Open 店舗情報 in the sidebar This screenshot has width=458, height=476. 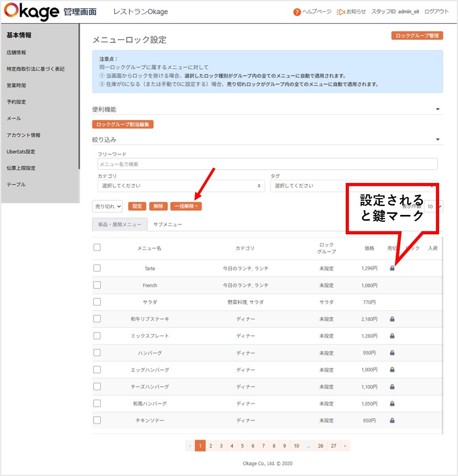pyautogui.click(x=16, y=52)
